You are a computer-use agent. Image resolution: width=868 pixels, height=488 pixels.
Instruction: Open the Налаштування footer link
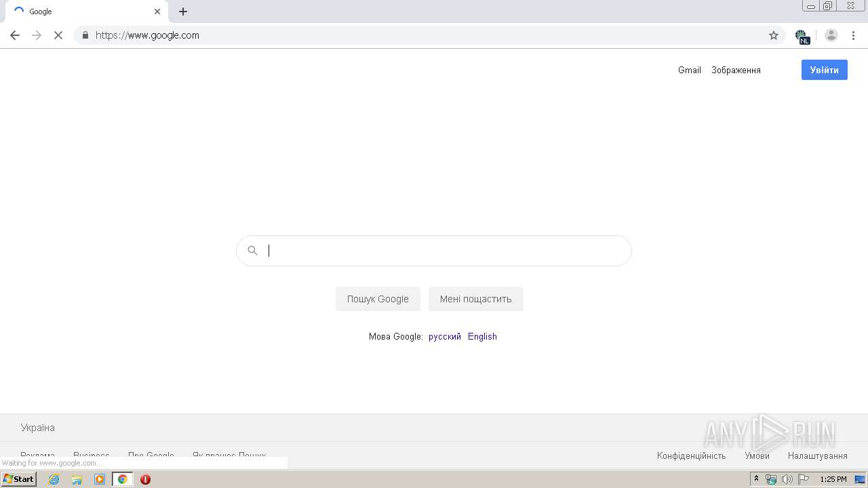pos(818,455)
